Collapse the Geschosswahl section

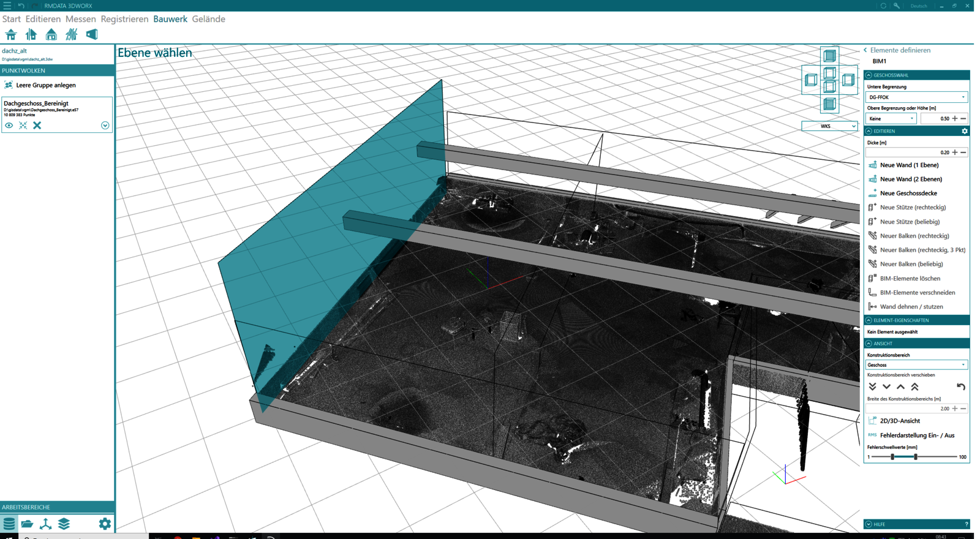(x=869, y=75)
